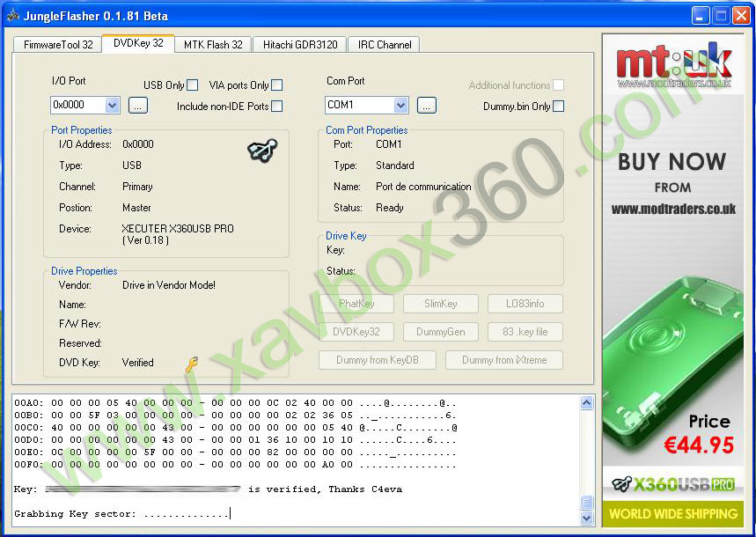Click the WORLD WIDE SHIPPING banner

coord(673,513)
